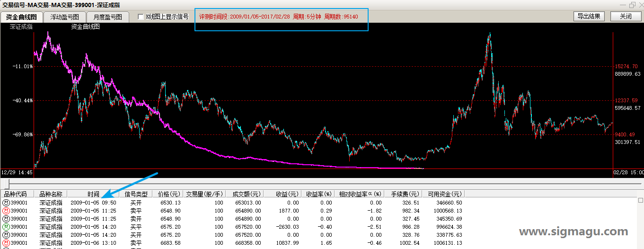This screenshot has height=249, width=644.
Task: Click the restore window icon in the title bar
Action: (x=632, y=4)
